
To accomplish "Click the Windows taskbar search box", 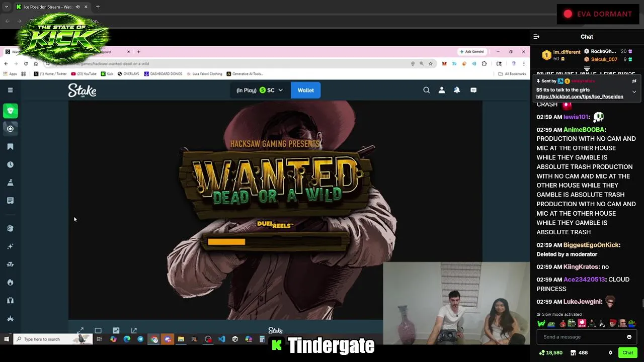I will pos(53,339).
